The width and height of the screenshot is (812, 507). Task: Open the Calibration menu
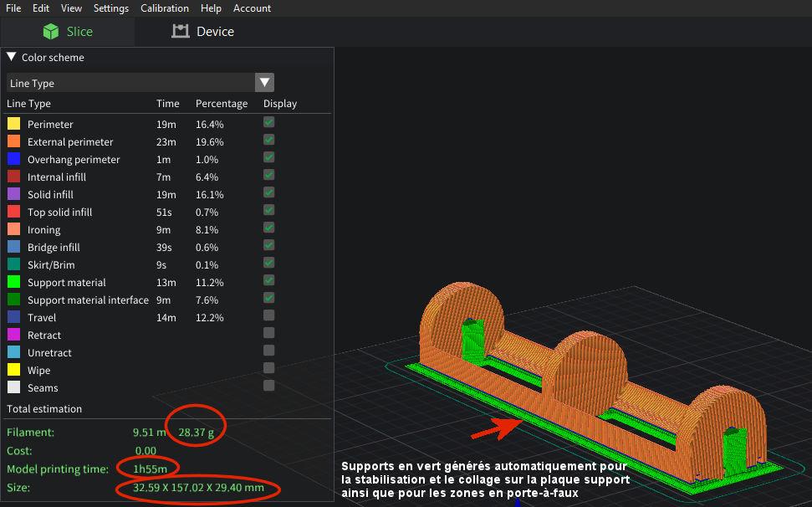(164, 8)
